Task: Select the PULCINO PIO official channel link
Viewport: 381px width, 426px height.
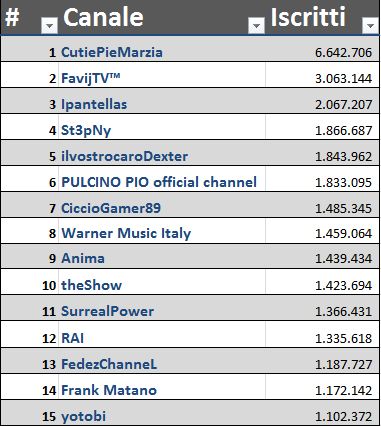Action: (x=159, y=182)
